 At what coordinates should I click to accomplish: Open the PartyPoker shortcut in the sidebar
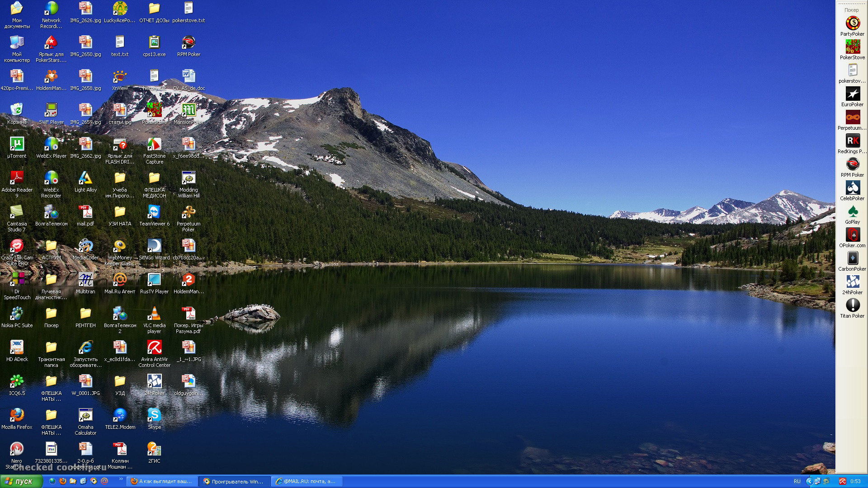(853, 23)
